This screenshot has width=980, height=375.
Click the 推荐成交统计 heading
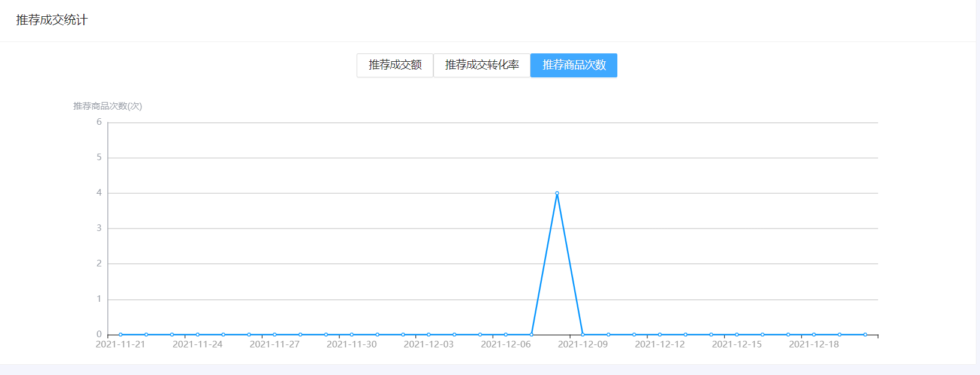coord(52,20)
